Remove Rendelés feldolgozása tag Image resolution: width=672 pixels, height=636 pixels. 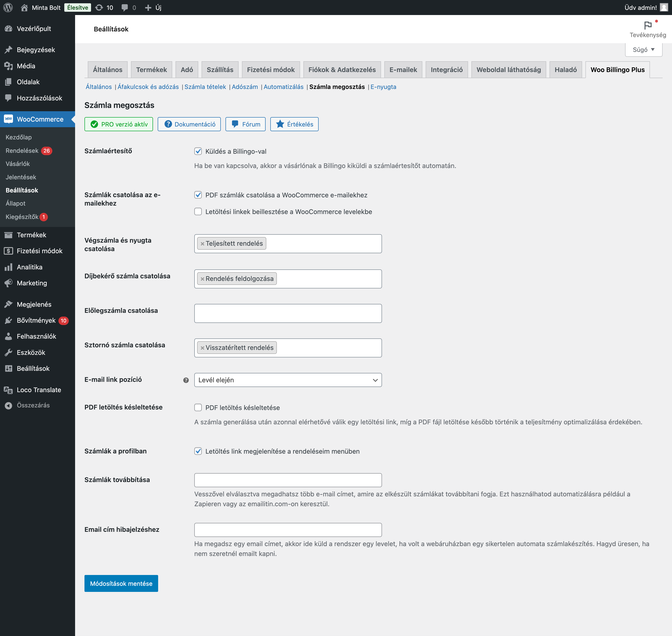202,279
